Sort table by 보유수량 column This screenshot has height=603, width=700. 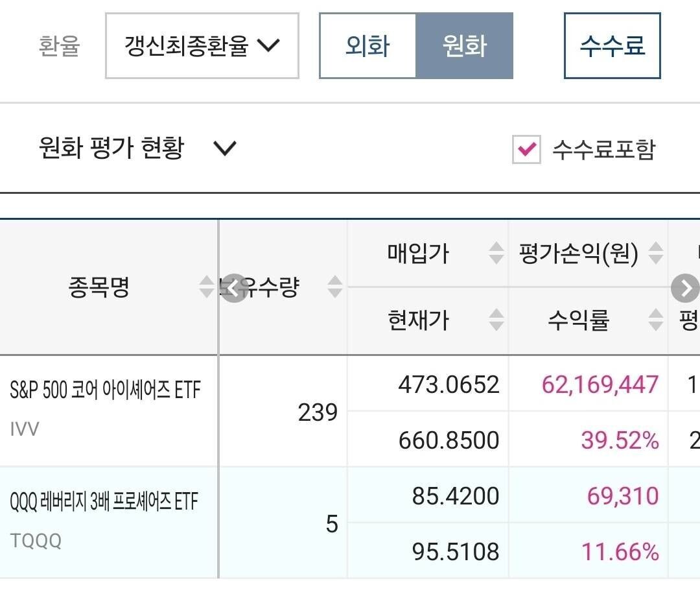(334, 287)
